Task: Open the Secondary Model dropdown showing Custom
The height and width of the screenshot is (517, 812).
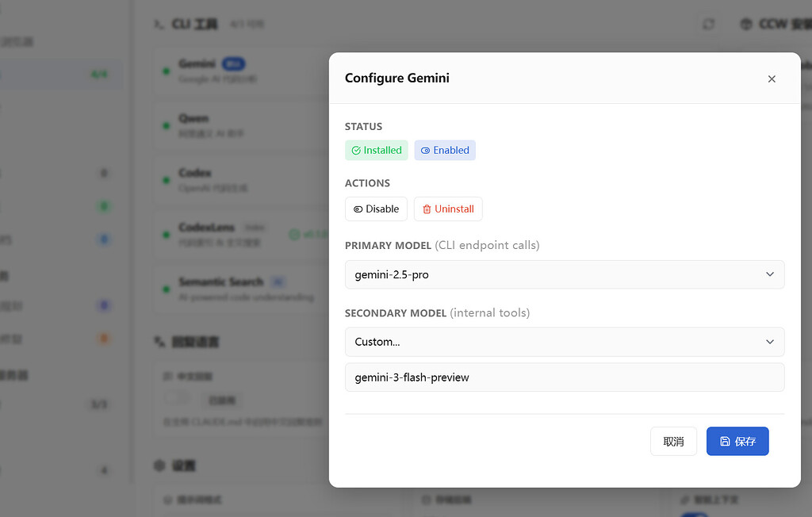Action: pyautogui.click(x=565, y=342)
